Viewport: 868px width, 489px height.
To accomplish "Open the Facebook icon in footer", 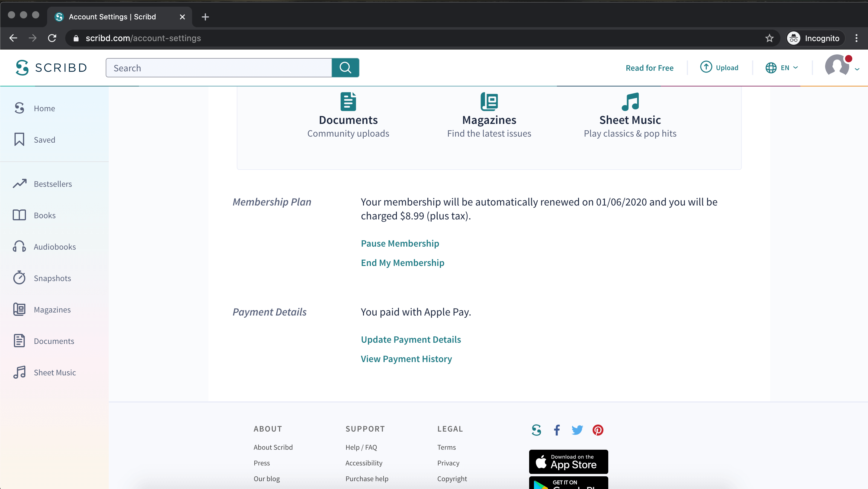I will [x=557, y=430].
